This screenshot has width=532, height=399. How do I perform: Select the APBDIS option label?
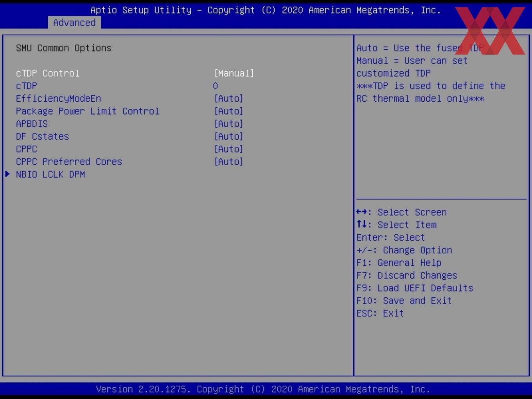32,124
